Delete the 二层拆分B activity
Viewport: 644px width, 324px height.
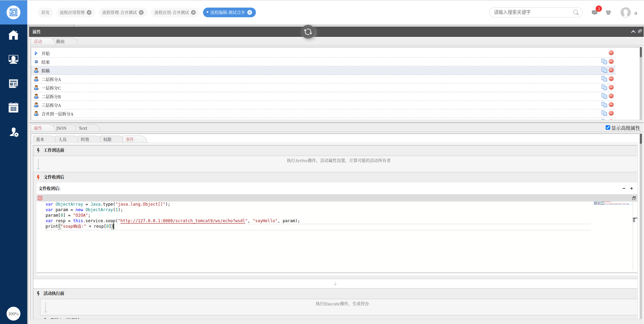[611, 96]
